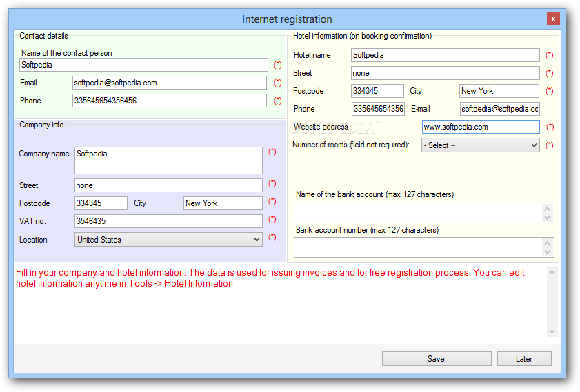Click the Hotel information group label
The image size is (580, 392).
tap(362, 36)
